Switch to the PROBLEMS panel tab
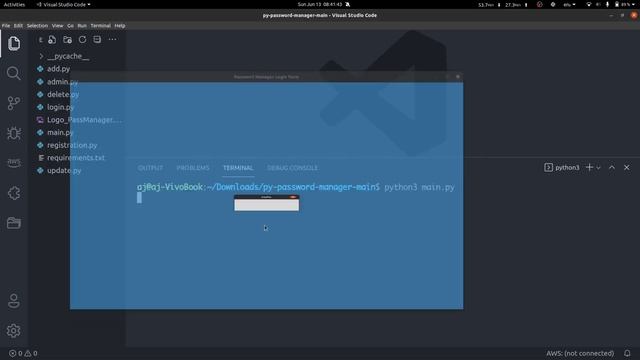640x360 pixels. point(193,168)
